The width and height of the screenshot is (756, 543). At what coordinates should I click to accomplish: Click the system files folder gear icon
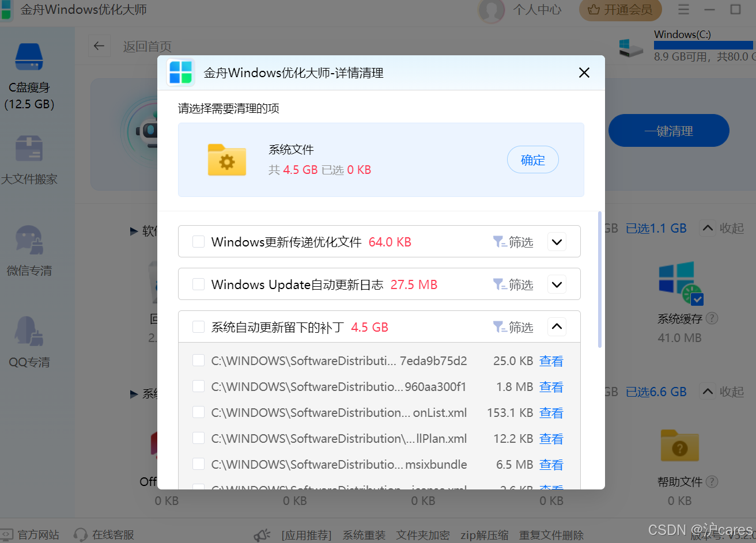(x=227, y=160)
